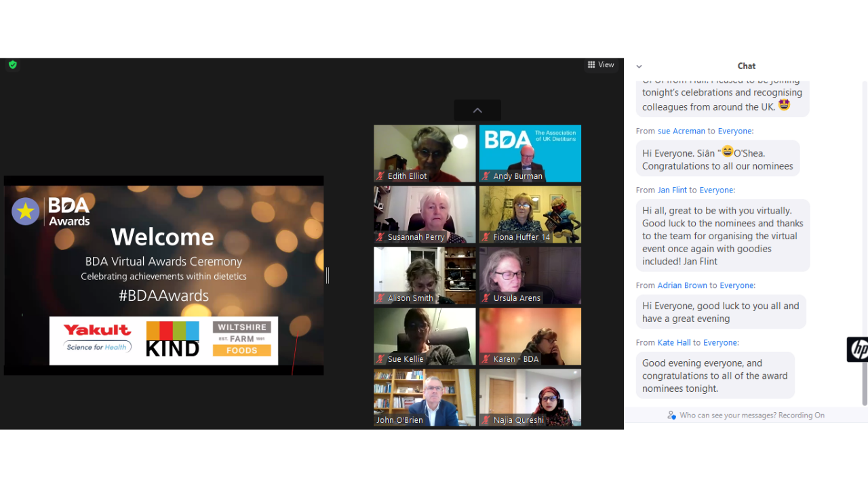Click the muted microphone icon on Edith Elliot
Screen dimensions: 868x488
380,176
